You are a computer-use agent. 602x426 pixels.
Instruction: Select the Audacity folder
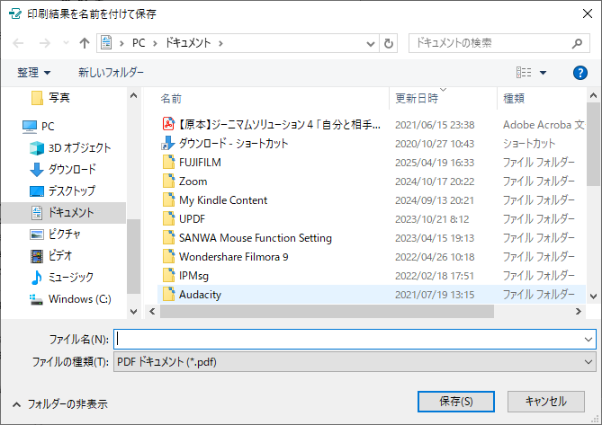200,294
